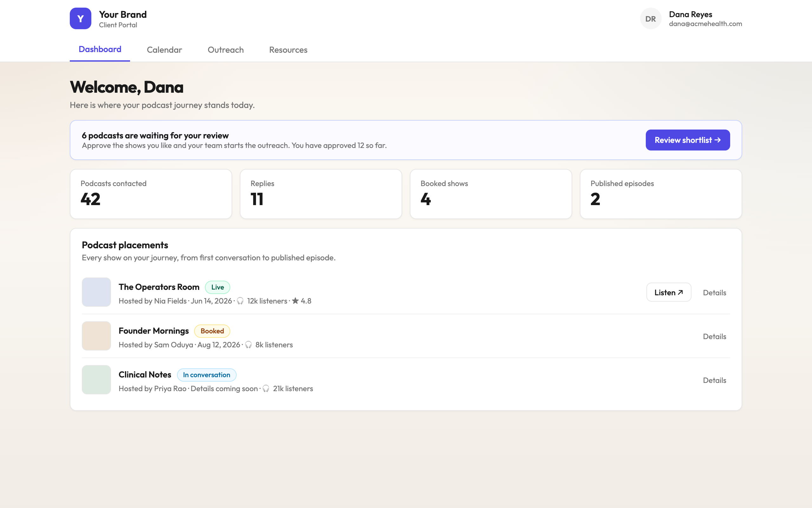Click headphones icon in Clinical Notes row
The height and width of the screenshot is (508, 812).
[266, 389]
